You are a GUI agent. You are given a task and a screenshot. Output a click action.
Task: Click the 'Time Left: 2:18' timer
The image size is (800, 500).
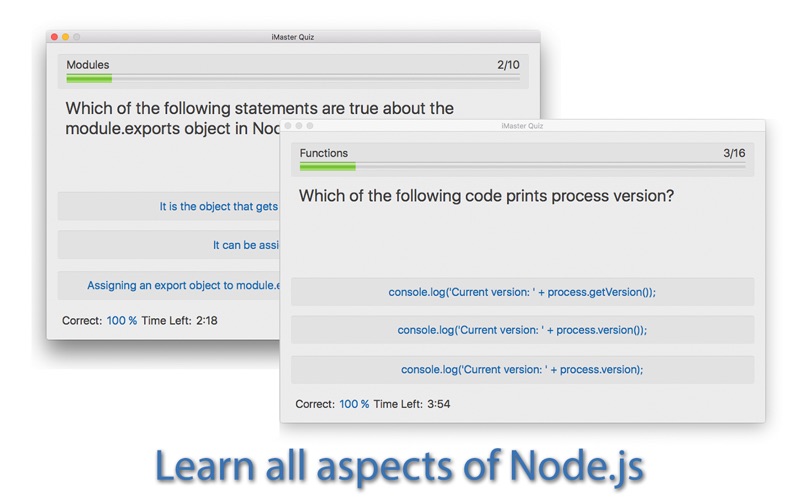coord(180,320)
